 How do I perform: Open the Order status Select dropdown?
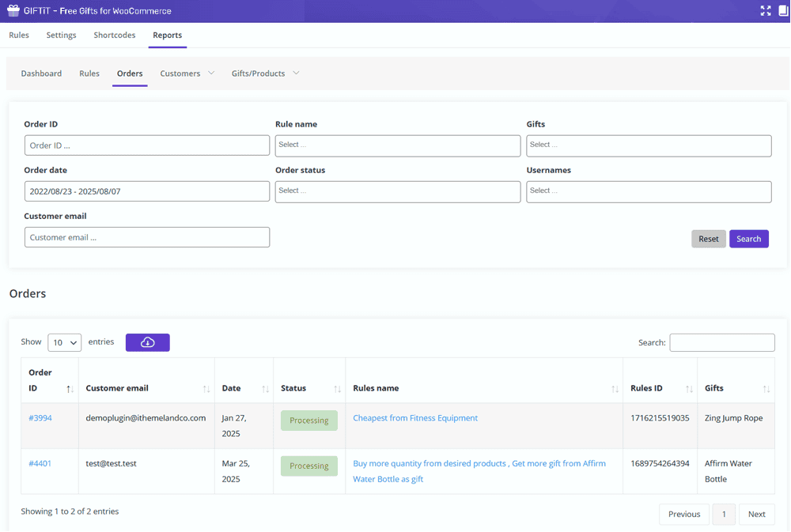(398, 191)
